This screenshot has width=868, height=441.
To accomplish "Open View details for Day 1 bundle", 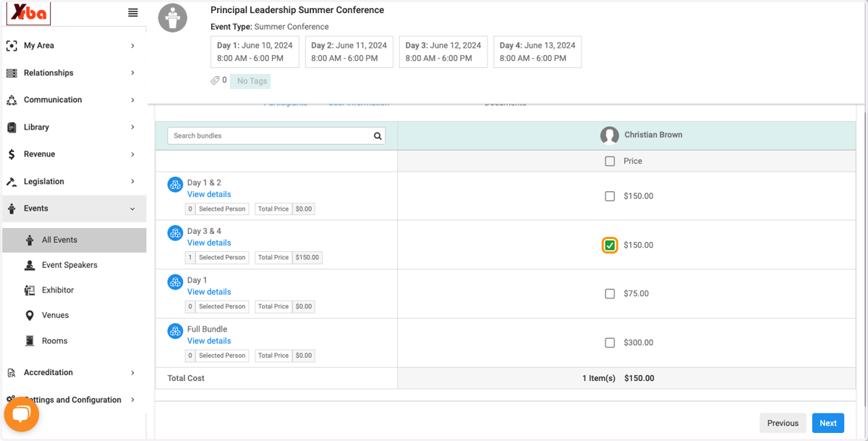I will pos(209,292).
